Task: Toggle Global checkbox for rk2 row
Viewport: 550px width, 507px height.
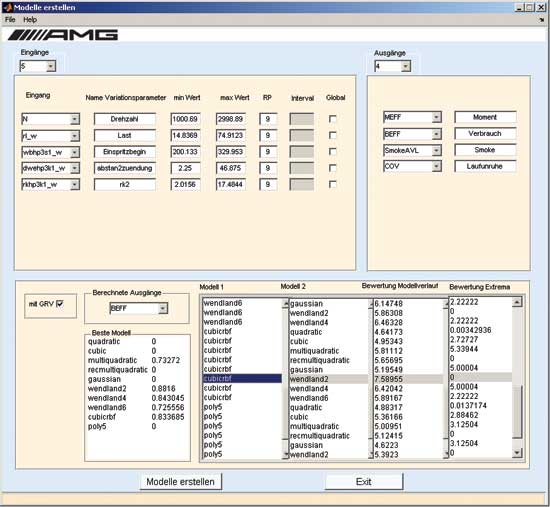Action: (332, 184)
